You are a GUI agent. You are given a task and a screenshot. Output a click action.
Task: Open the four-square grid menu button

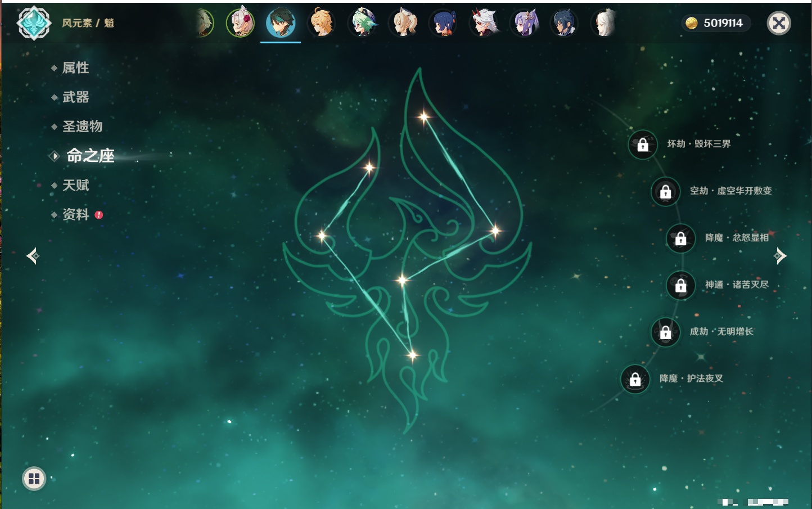(x=34, y=479)
